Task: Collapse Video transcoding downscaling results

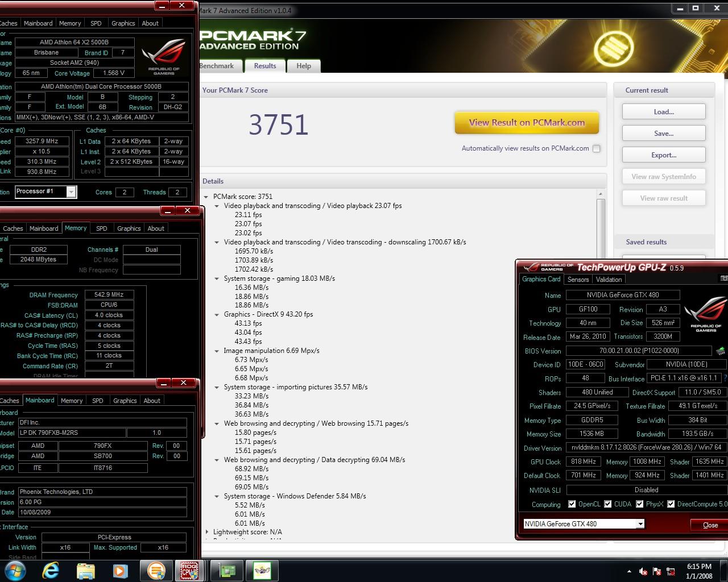Action: click(x=217, y=242)
